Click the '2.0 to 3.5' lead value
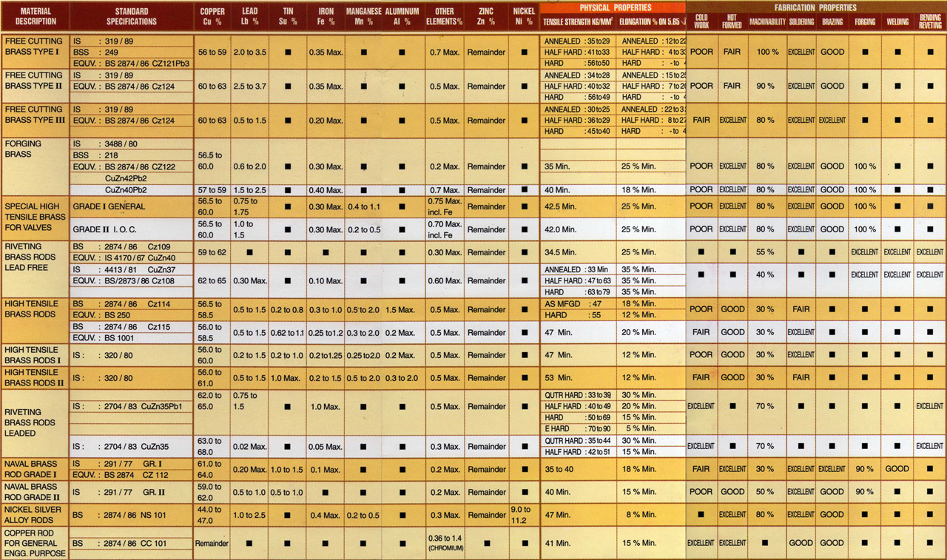Image resolution: width=947 pixels, height=560 pixels. 249,53
